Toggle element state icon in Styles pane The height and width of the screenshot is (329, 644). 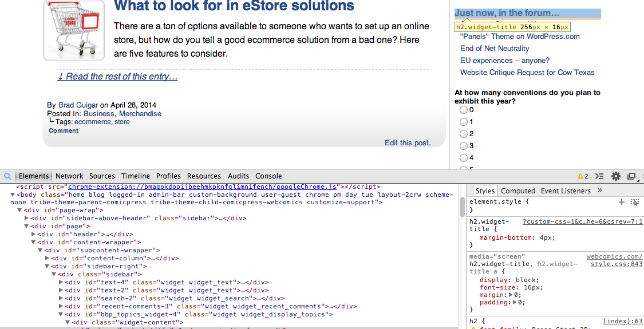pos(635,202)
